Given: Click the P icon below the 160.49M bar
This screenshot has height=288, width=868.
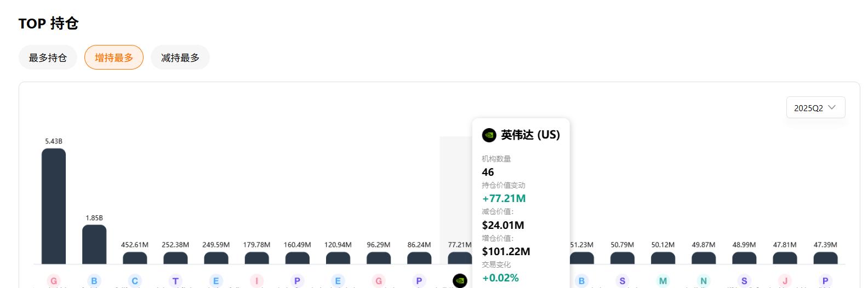Looking at the screenshot, I should [297, 281].
